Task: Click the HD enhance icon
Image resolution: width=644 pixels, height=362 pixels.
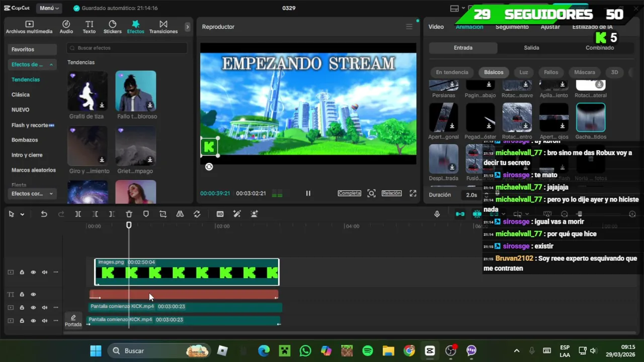Action: point(220,214)
